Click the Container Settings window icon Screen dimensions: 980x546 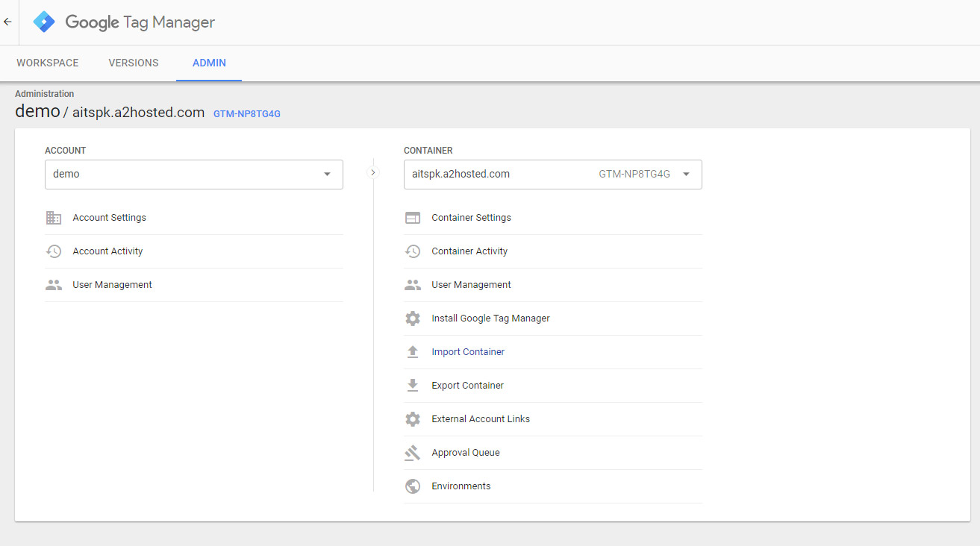413,218
